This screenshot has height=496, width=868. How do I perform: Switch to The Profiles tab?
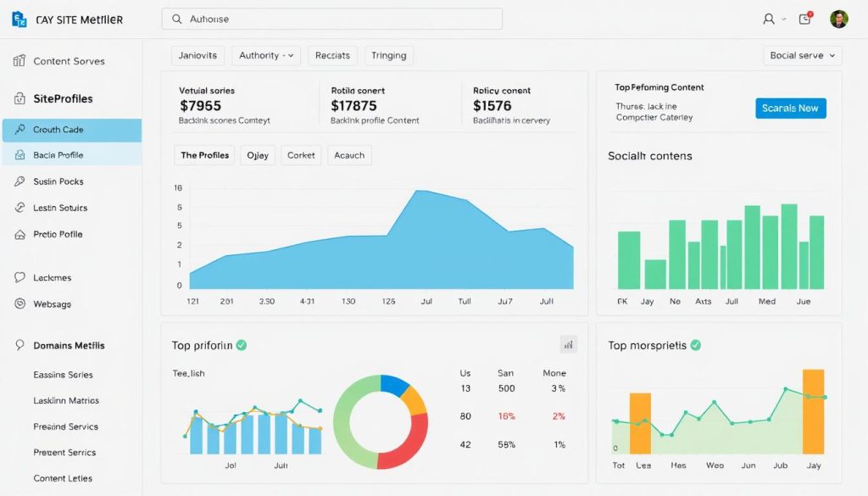[x=203, y=155]
